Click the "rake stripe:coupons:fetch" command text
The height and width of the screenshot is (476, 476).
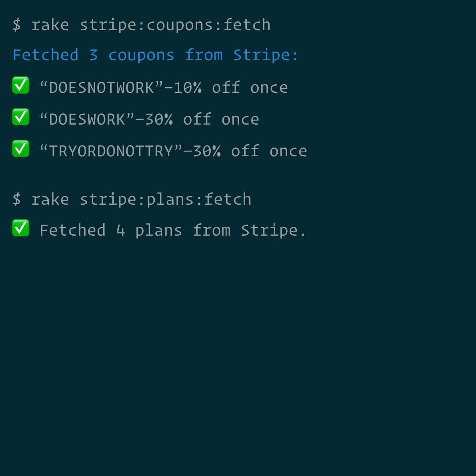[151, 25]
